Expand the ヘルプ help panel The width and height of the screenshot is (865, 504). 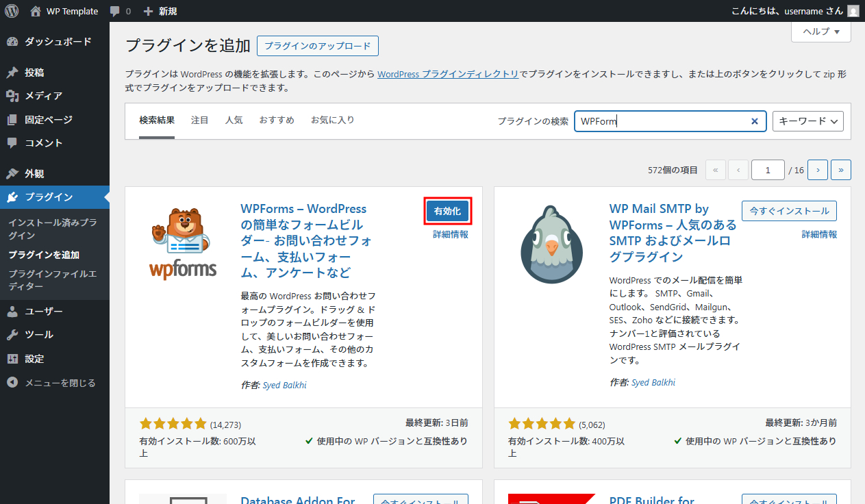821,32
